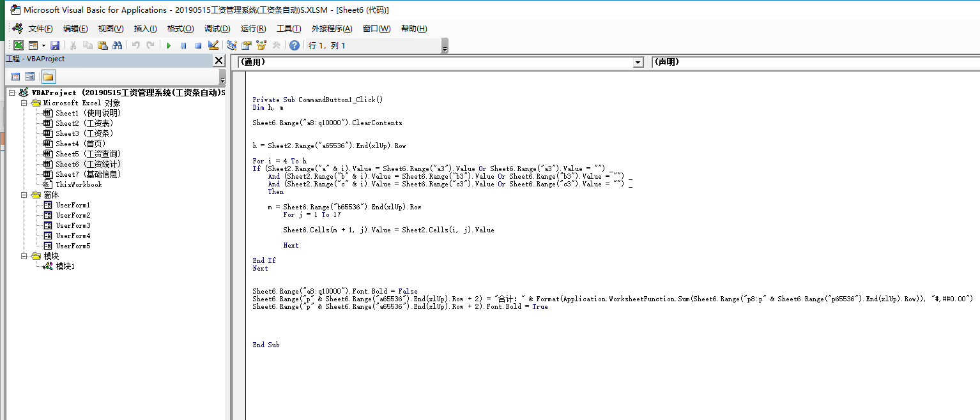
Task: Open the (声明) procedure dropdown
Action: 816,63
